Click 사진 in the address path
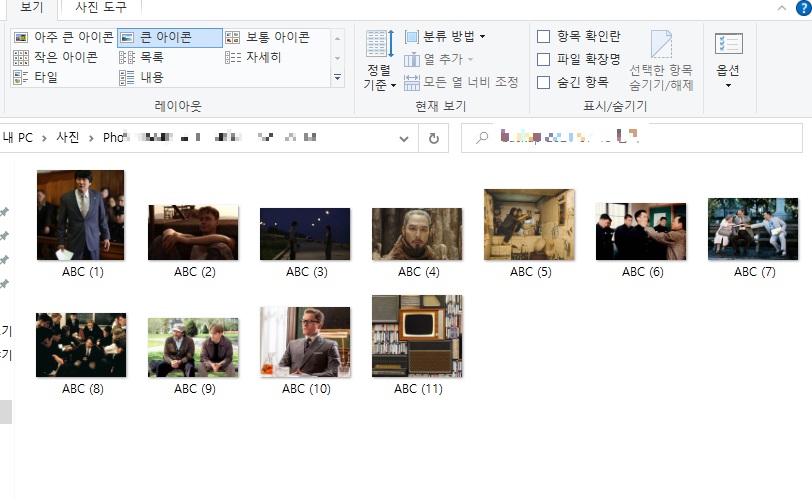Viewport: 812px width, 499px height. click(67, 138)
